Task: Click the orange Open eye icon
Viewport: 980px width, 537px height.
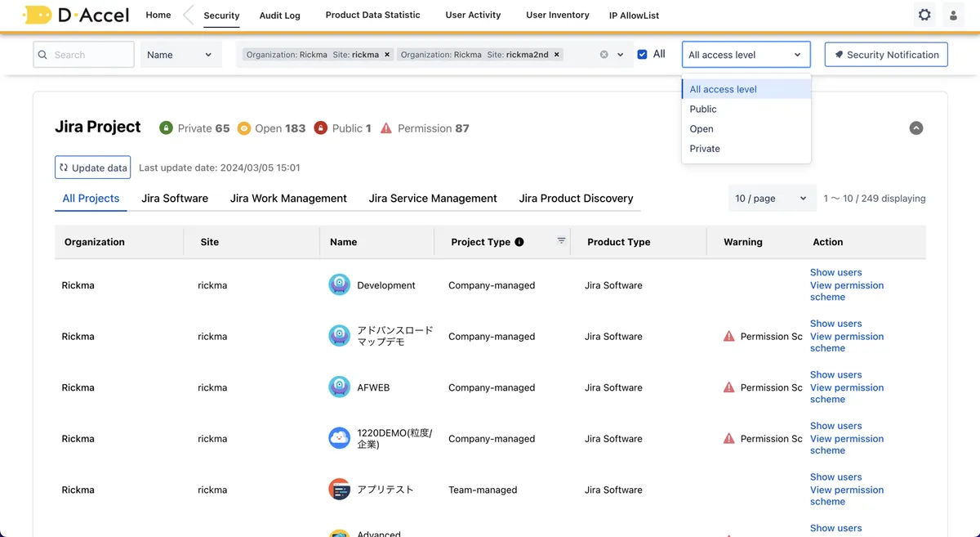Action: click(x=243, y=128)
